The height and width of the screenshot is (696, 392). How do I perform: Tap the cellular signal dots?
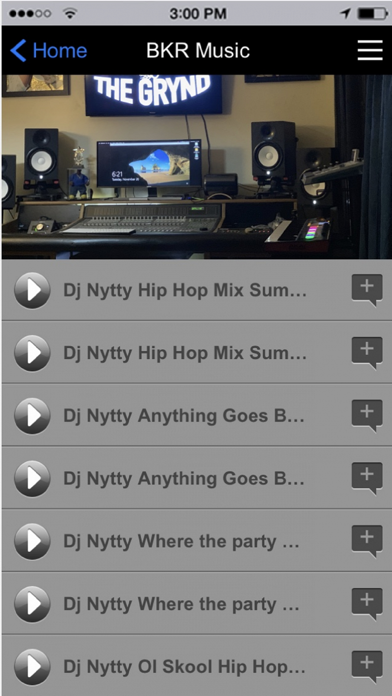30,13
